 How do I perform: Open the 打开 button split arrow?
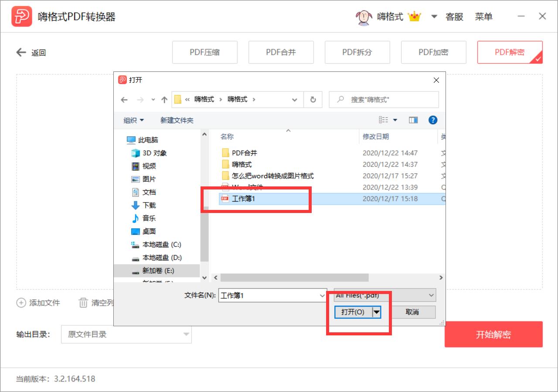(x=377, y=312)
